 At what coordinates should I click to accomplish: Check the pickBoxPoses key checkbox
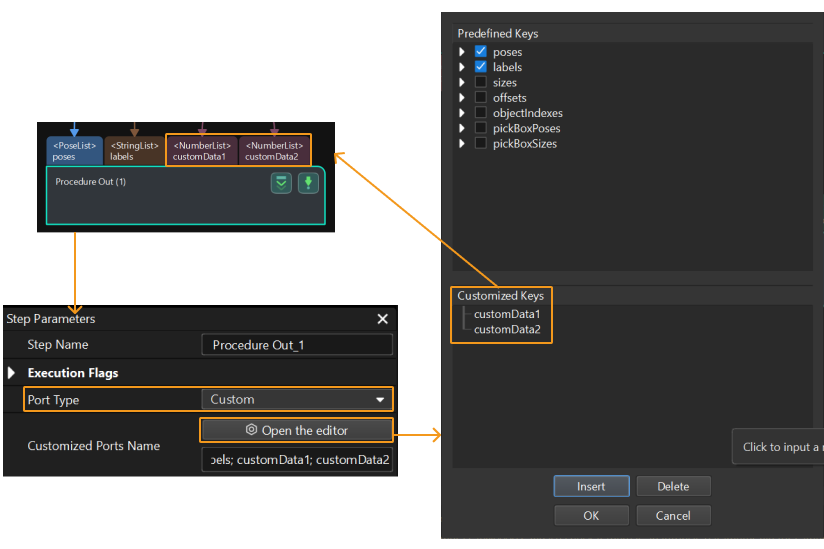coord(480,128)
